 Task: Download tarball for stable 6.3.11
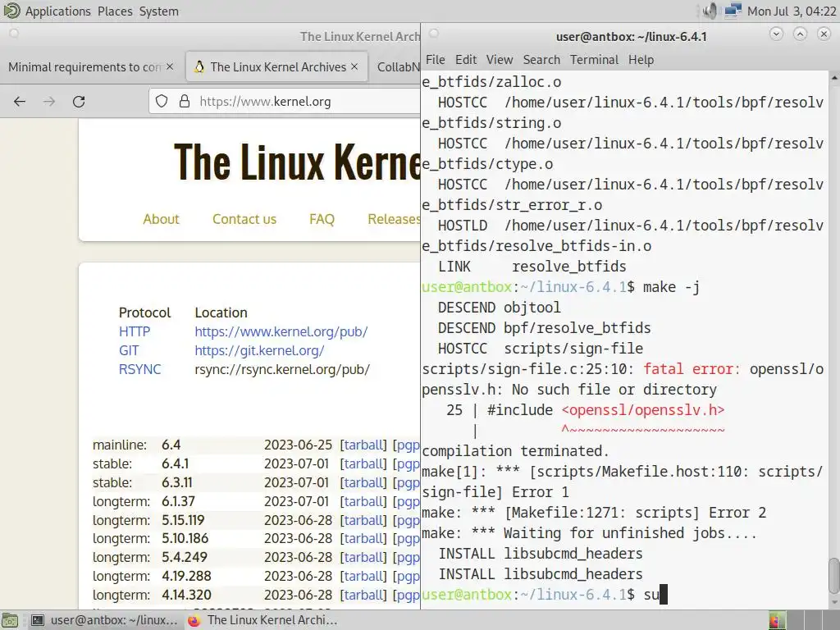[363, 482]
